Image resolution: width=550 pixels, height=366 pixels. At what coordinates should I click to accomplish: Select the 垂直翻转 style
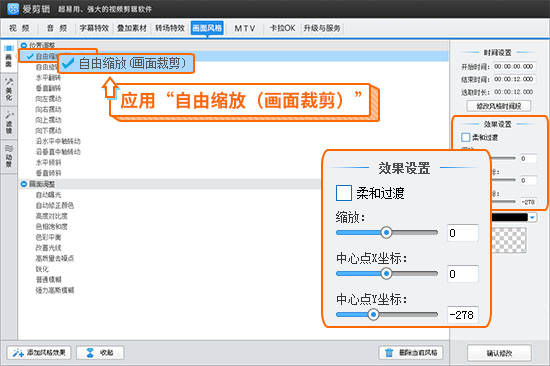click(x=48, y=88)
